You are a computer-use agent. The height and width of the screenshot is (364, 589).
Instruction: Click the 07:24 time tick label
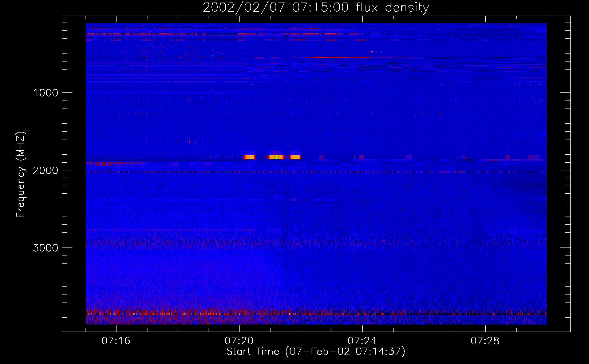[x=362, y=341]
